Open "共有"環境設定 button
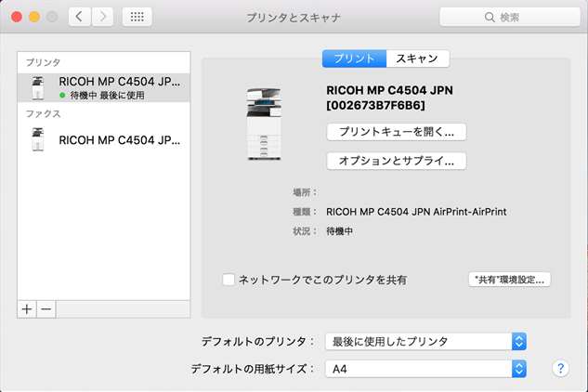Image resolution: width=588 pixels, height=392 pixels. 510,279
